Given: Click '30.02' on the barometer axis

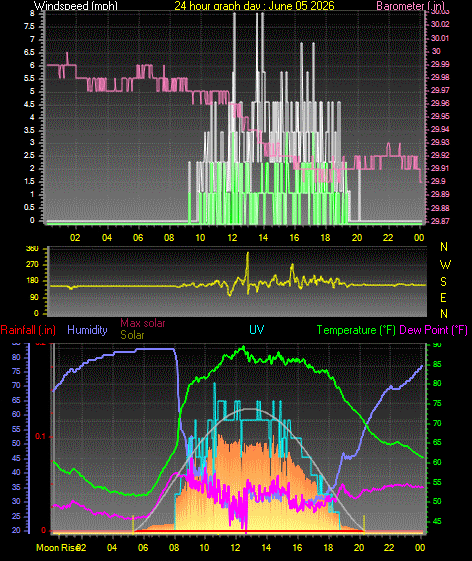Looking at the screenshot, I should (x=440, y=24).
